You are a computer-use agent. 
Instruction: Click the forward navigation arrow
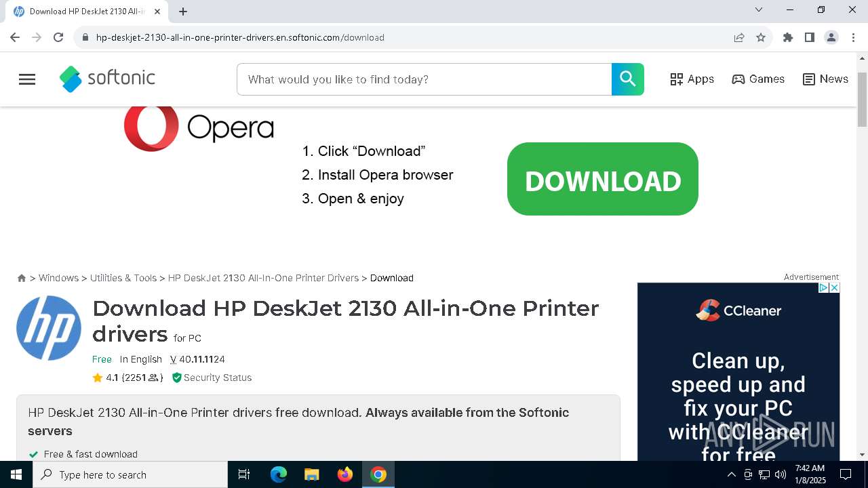click(37, 37)
